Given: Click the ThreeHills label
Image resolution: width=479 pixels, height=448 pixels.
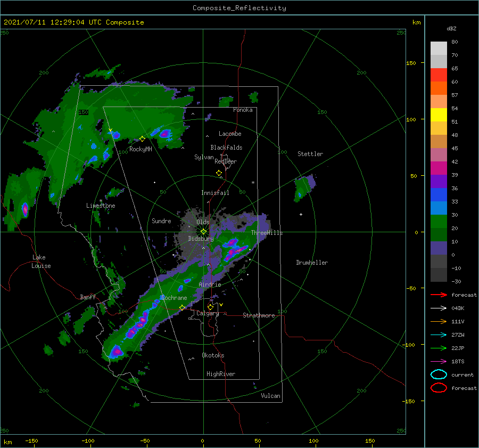Looking at the screenshot, I should 267,233.
